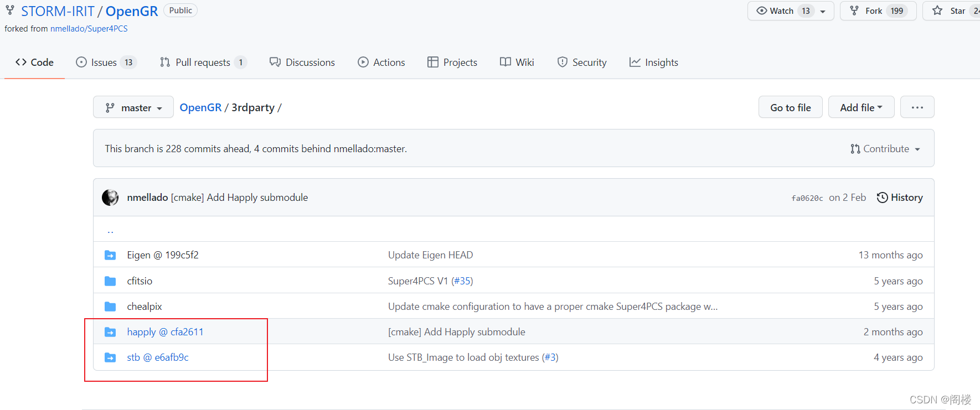This screenshot has height=410, width=980.
Task: Click the happly submodule folder icon
Action: [110, 332]
